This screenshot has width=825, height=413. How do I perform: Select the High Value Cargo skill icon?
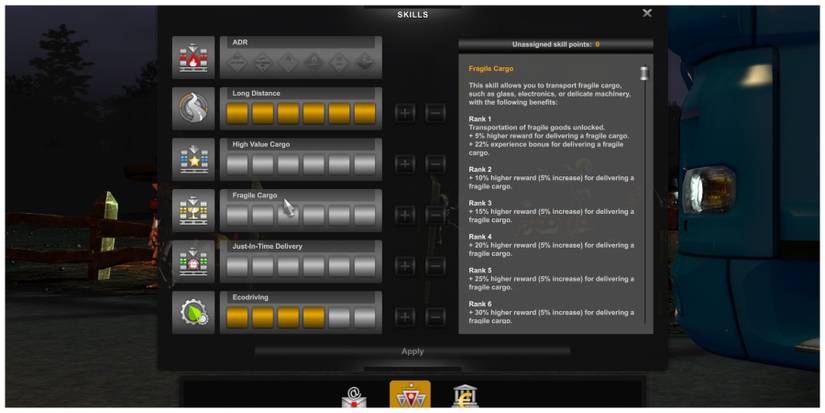[x=193, y=159]
